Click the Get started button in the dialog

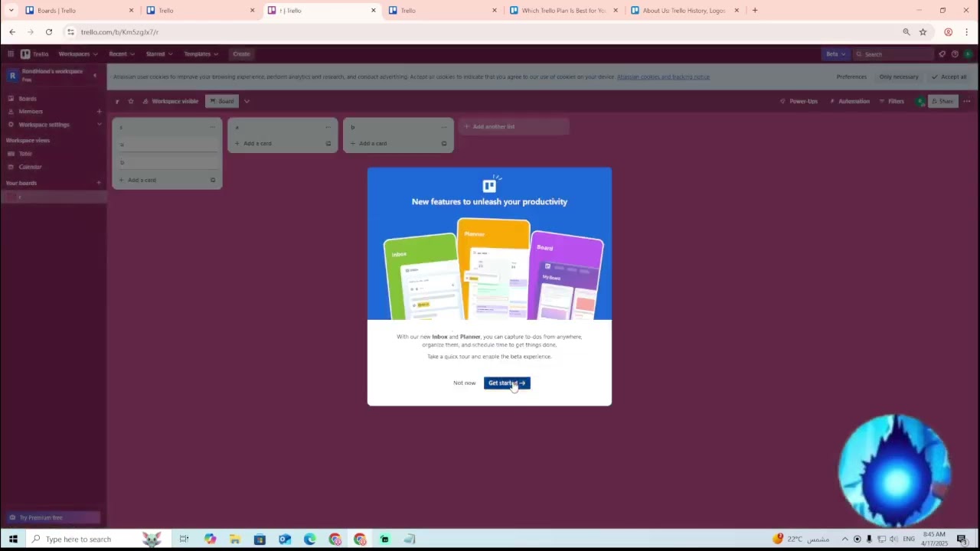click(507, 383)
